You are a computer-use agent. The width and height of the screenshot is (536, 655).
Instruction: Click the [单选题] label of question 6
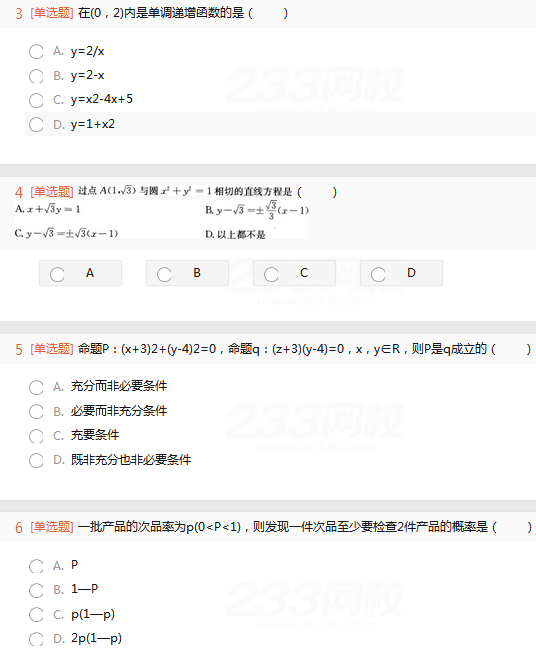(x=52, y=527)
